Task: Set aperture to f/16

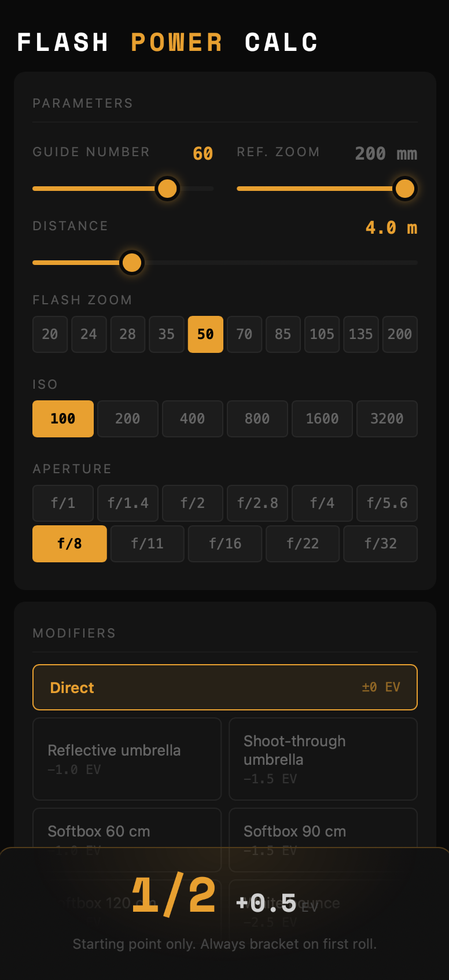Action: (x=225, y=544)
